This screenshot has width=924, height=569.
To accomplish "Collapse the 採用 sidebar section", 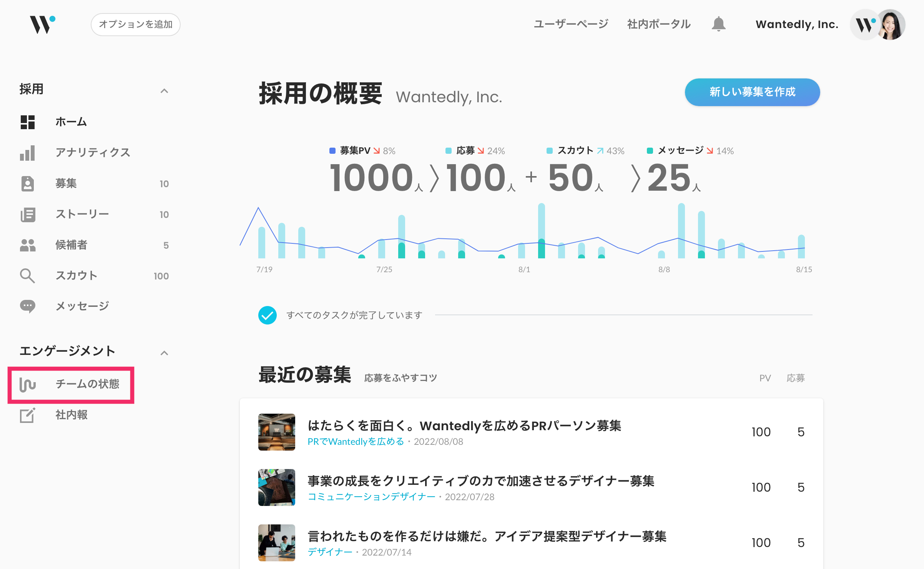I will pyautogui.click(x=164, y=91).
